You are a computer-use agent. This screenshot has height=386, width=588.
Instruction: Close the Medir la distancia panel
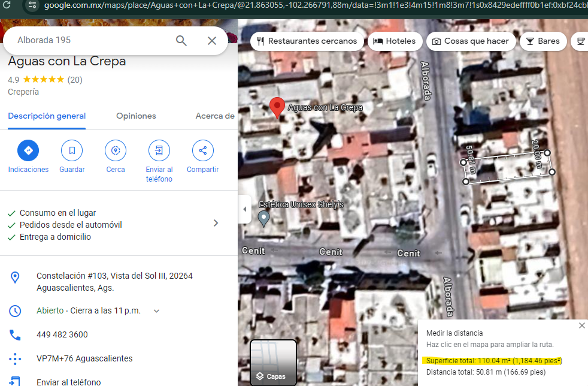pos(581,325)
